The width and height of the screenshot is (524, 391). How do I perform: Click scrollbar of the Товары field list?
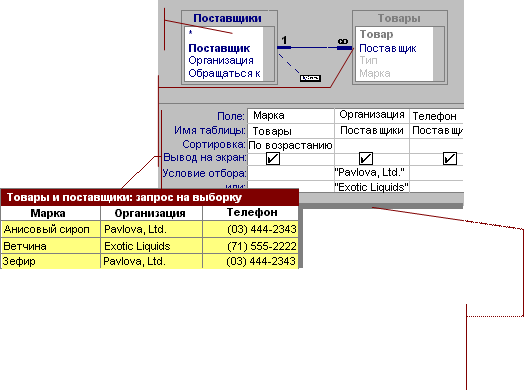coord(438,54)
